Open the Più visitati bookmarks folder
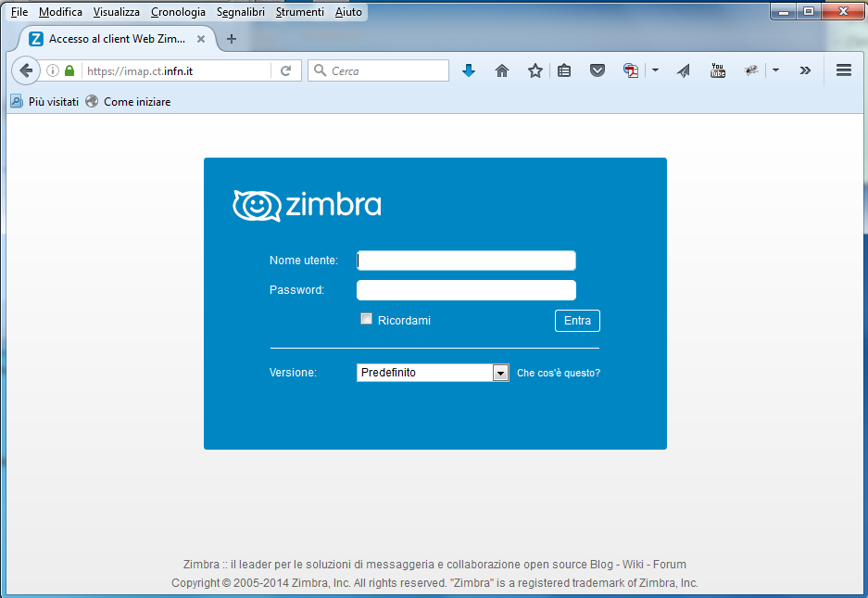 tap(44, 101)
